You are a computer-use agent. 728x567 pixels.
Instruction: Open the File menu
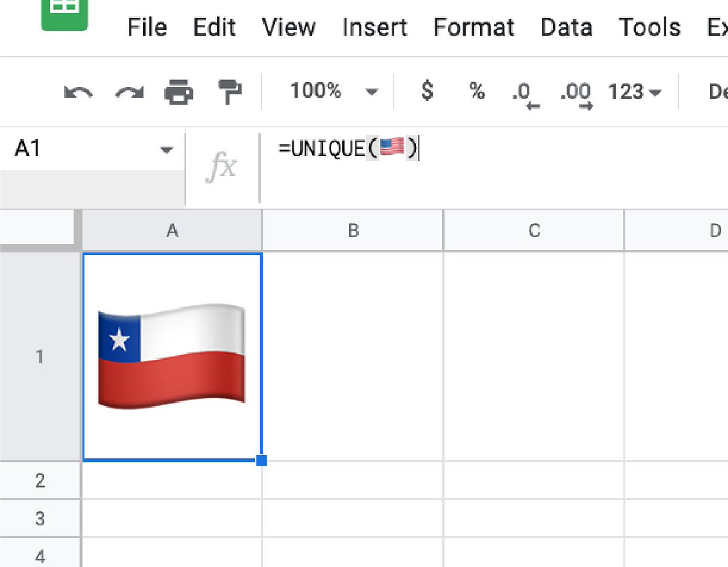click(x=147, y=28)
